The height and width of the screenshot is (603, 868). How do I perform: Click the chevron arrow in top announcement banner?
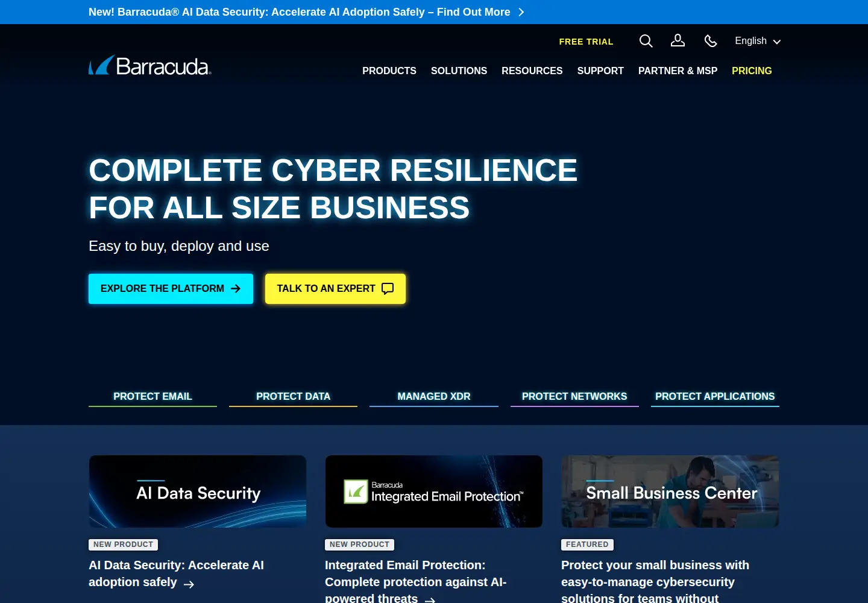click(x=521, y=12)
